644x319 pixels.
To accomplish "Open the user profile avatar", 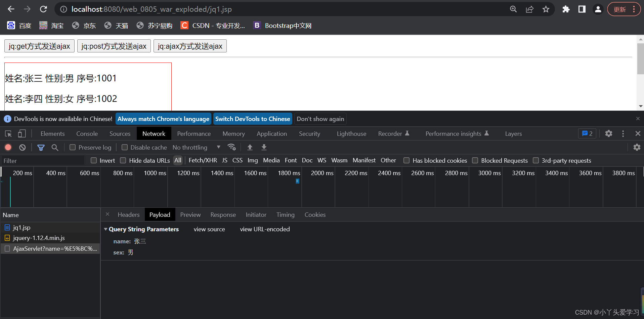I will (x=598, y=9).
